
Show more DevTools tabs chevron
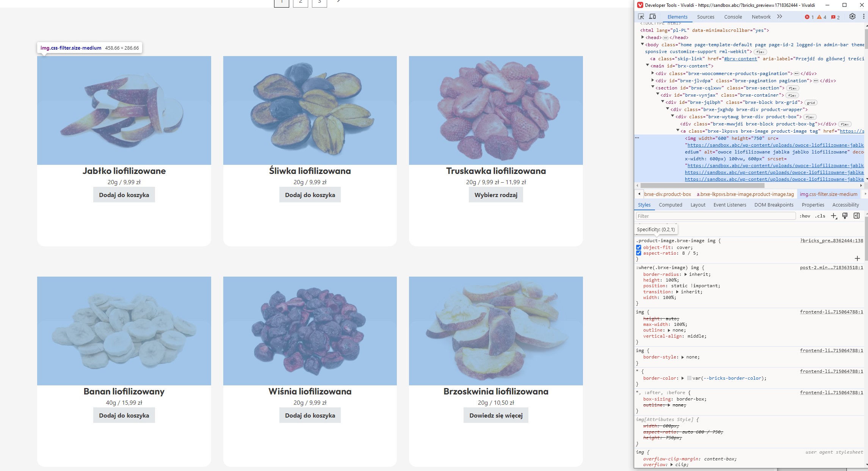click(779, 17)
